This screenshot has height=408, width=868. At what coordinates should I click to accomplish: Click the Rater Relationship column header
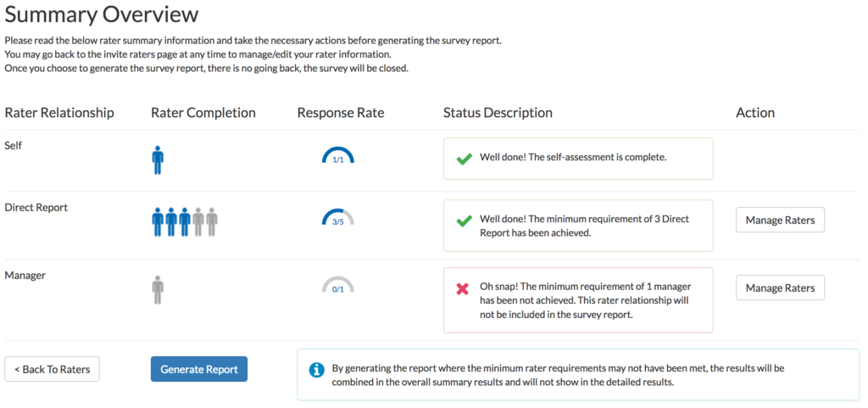pos(59,113)
